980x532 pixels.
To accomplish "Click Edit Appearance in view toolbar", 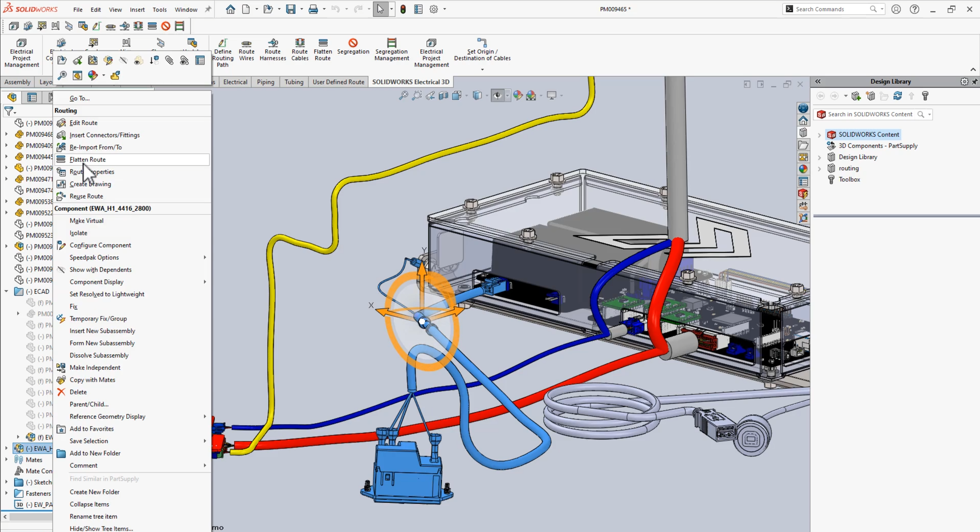I will click(518, 96).
